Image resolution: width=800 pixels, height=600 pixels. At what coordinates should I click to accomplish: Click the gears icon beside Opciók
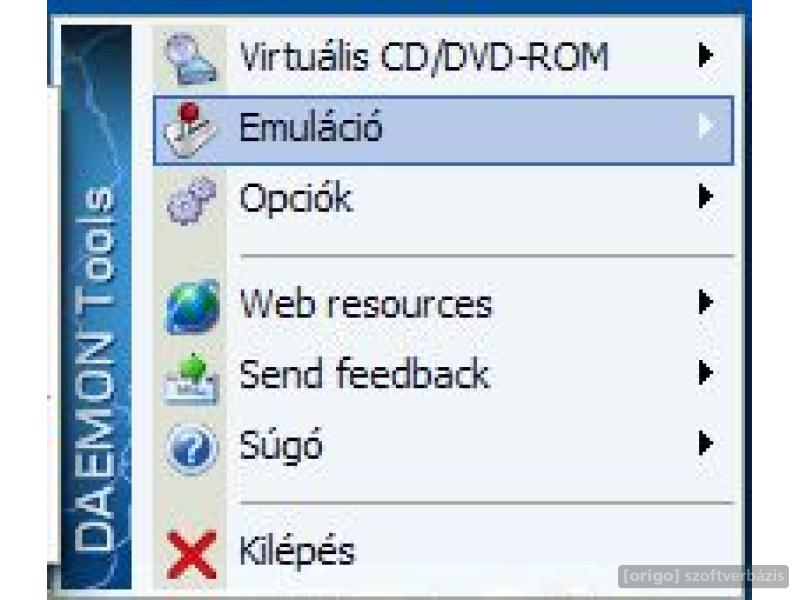coord(191,201)
